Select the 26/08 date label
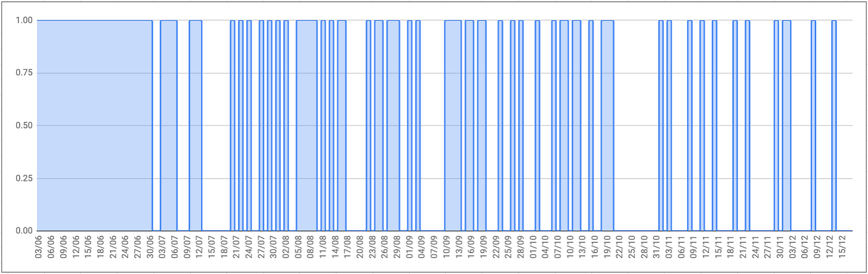 click(385, 247)
